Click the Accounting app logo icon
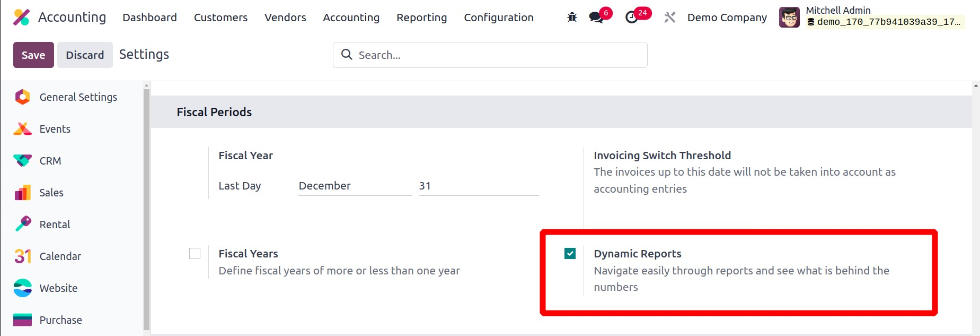980x336 pixels. 22,18
